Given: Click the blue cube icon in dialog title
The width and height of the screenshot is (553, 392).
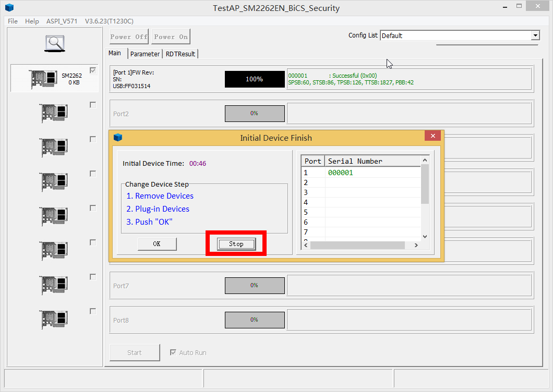Looking at the screenshot, I should [118, 138].
